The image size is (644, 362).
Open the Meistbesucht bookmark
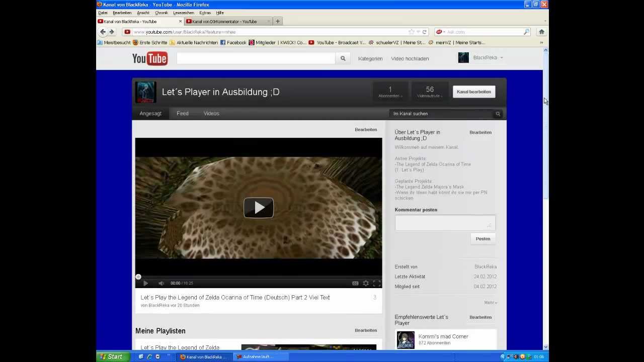tap(114, 43)
